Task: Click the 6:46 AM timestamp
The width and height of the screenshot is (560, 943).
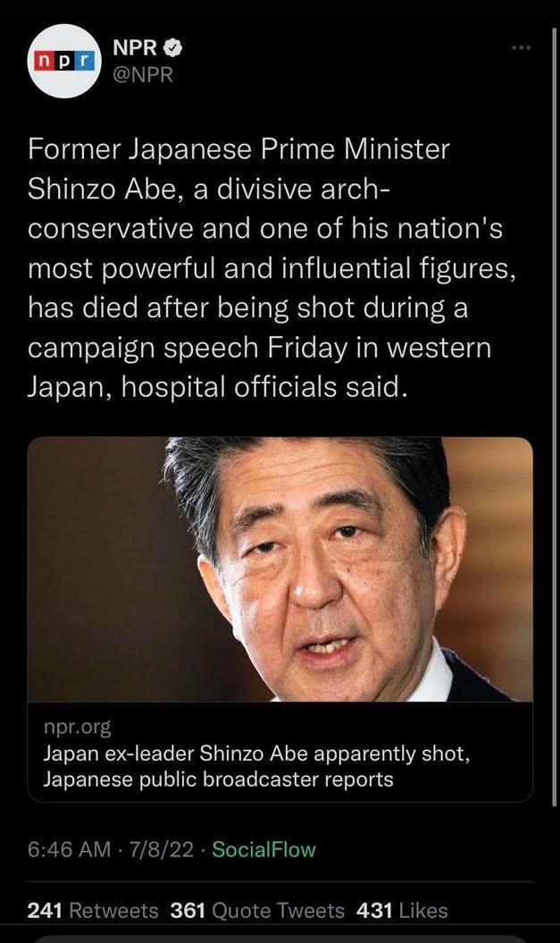Action: 69,849
